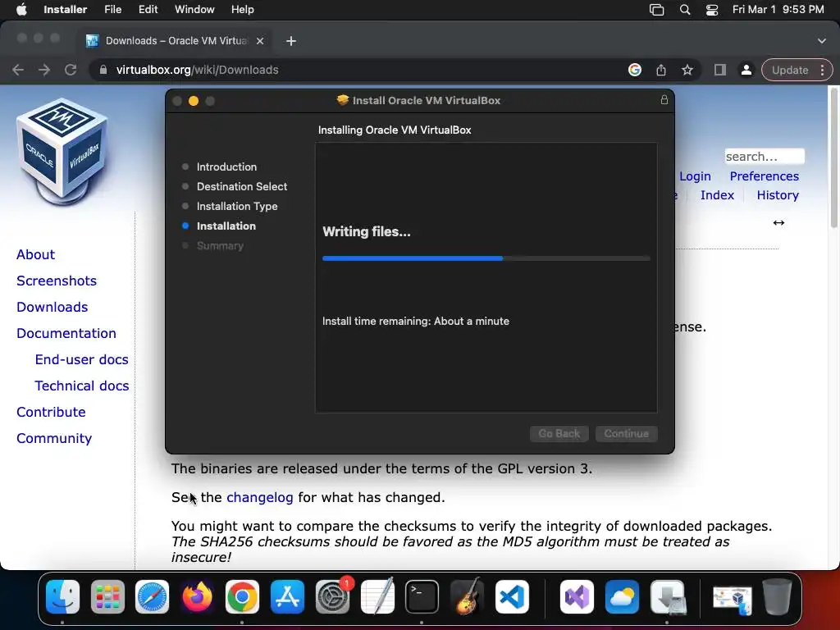
Task: Bookmark this page with the star icon
Action: click(687, 70)
